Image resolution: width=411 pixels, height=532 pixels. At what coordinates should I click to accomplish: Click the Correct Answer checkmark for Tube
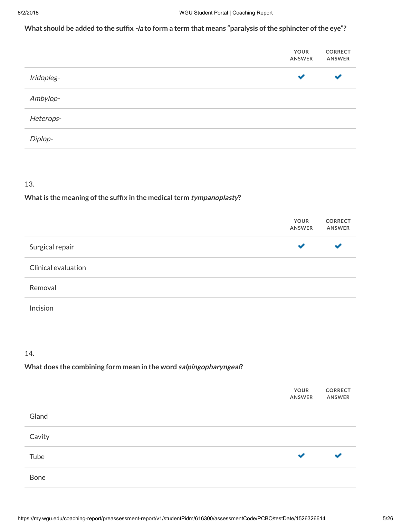pos(338,456)
